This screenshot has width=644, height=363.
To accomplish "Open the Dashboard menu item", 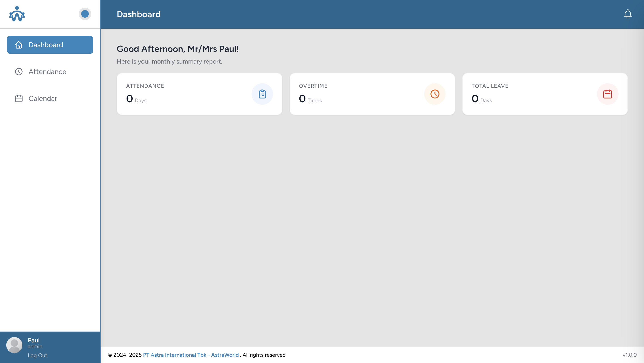I will click(50, 45).
